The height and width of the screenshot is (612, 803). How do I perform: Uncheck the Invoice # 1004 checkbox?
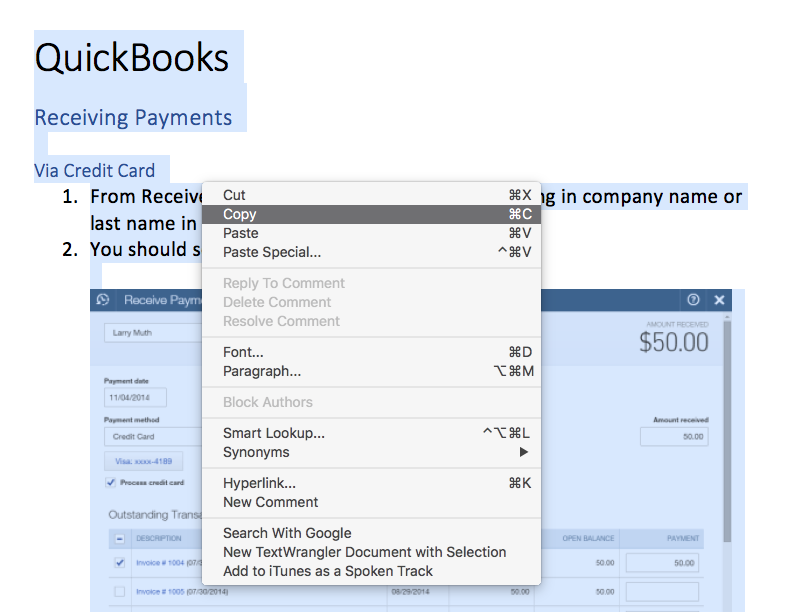[119, 563]
